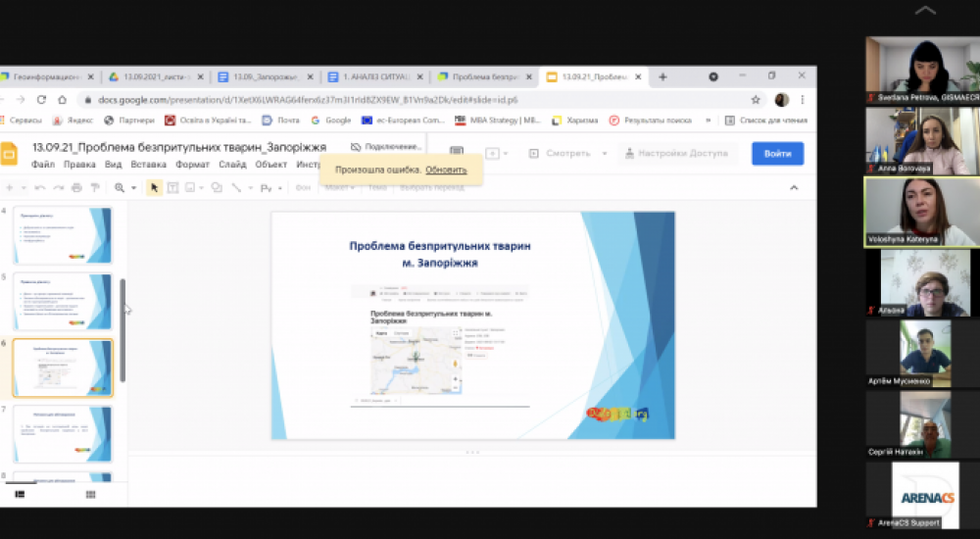Select Svetlana Petrova video tile
Image resolution: width=980 pixels, height=539 pixels.
click(922, 70)
